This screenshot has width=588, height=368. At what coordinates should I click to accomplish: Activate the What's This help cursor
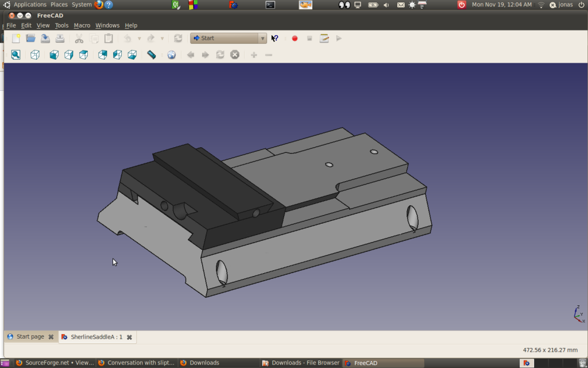[275, 38]
